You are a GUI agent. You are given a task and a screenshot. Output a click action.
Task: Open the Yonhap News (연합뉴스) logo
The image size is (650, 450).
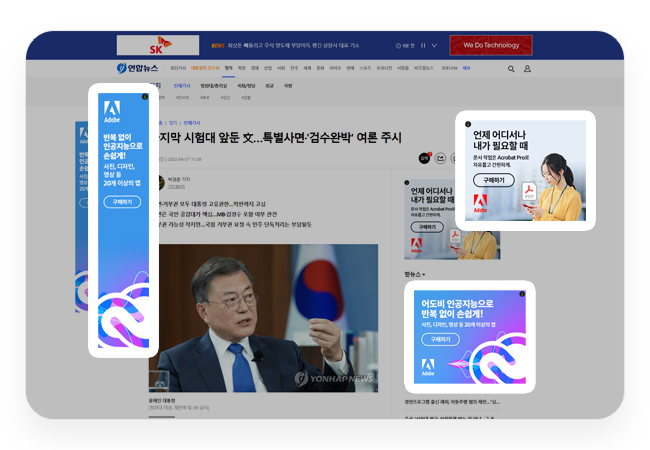(x=137, y=68)
